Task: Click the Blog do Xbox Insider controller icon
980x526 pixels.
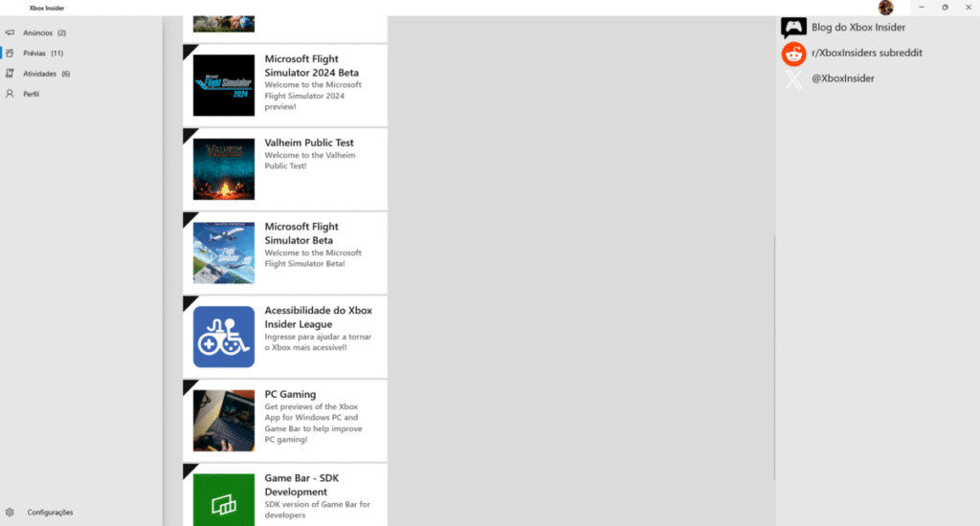Action: 793,28
